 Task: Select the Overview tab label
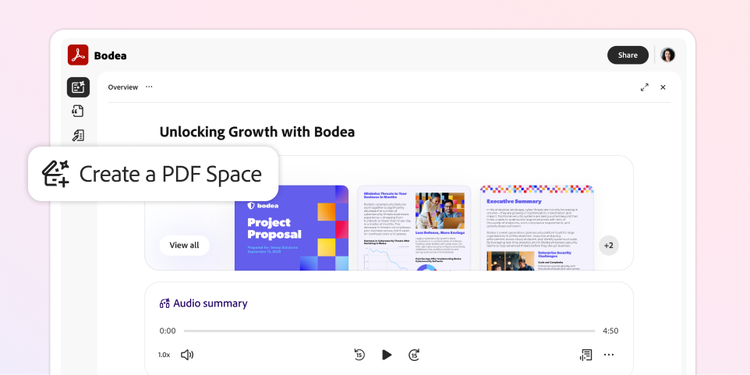123,87
